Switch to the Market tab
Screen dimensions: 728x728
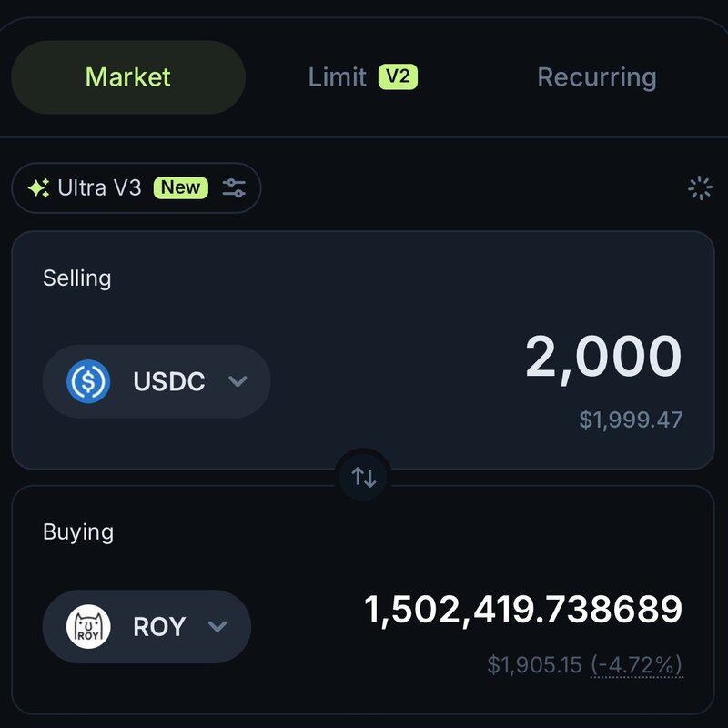coord(127,77)
